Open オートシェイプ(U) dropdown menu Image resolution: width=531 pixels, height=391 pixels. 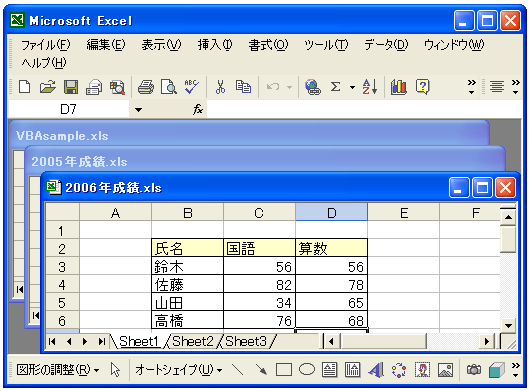tap(178, 370)
